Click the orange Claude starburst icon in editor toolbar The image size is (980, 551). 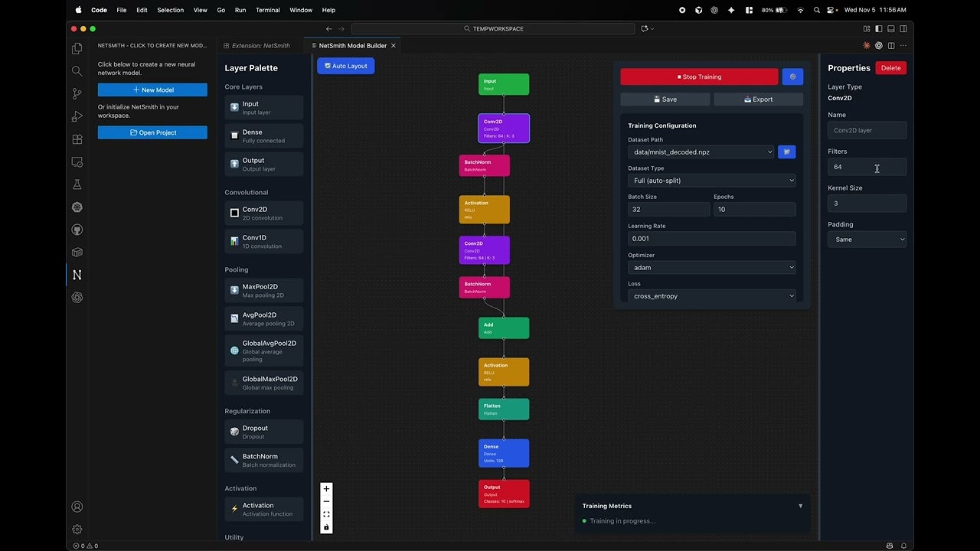tap(867, 46)
